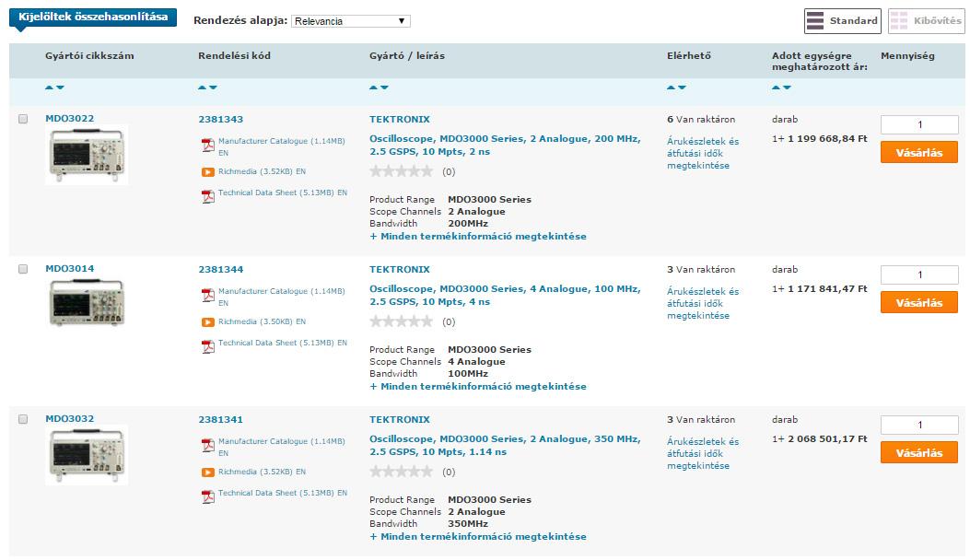Click Vásárlás button for MDO3014
The width and height of the screenshot is (970, 560).
[x=919, y=303]
